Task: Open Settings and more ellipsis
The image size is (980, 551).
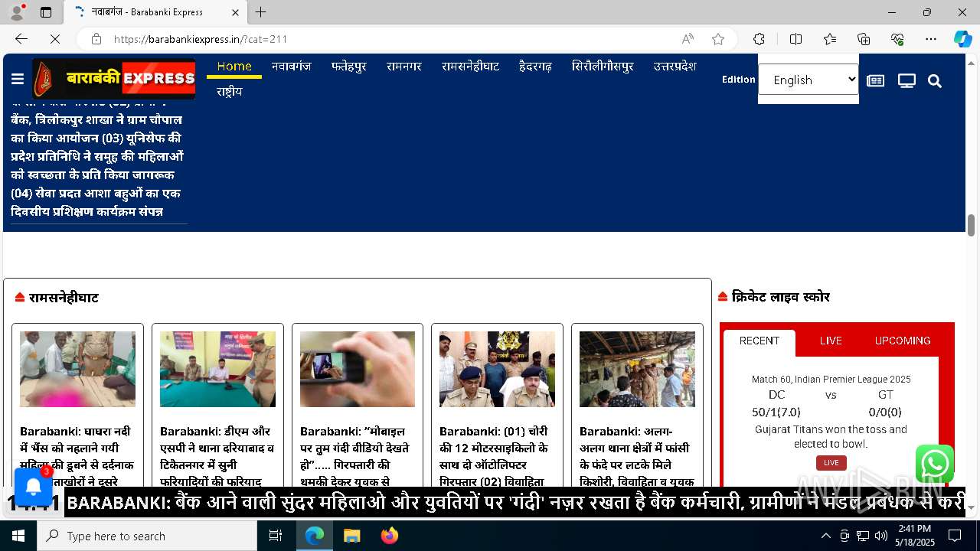Action: tap(931, 39)
